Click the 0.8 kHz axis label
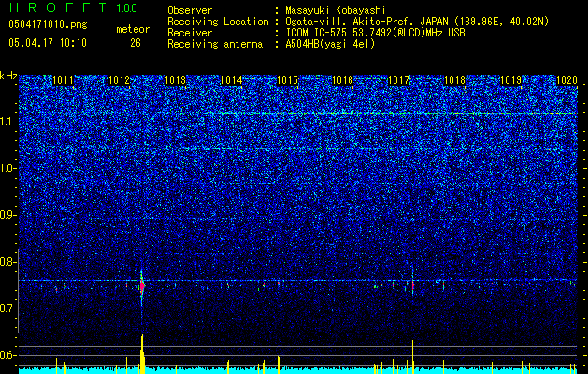588x374 pixels. pos(7,262)
